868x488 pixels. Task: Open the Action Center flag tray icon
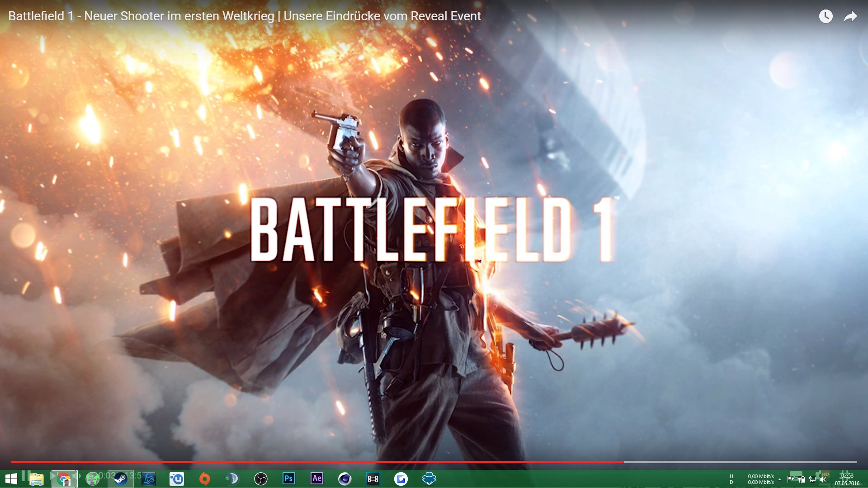pos(790,479)
